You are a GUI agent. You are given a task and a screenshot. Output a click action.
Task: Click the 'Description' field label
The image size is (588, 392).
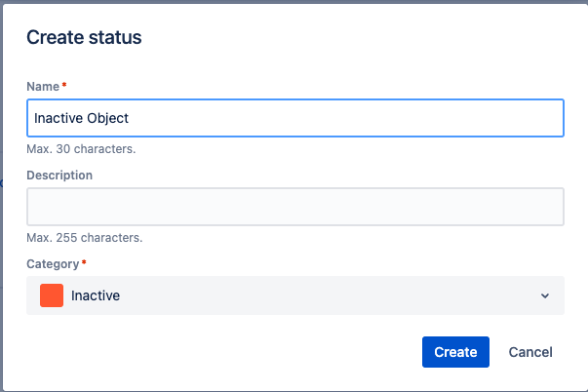point(59,176)
